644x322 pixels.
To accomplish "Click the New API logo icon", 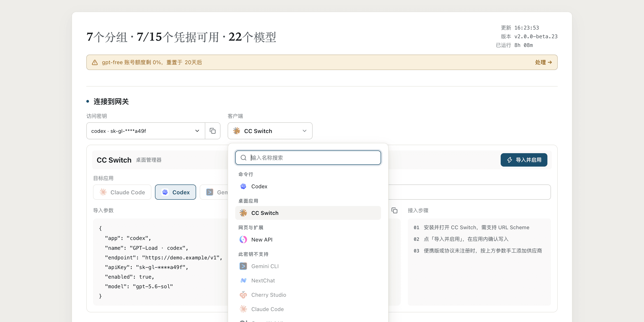I will (243, 239).
